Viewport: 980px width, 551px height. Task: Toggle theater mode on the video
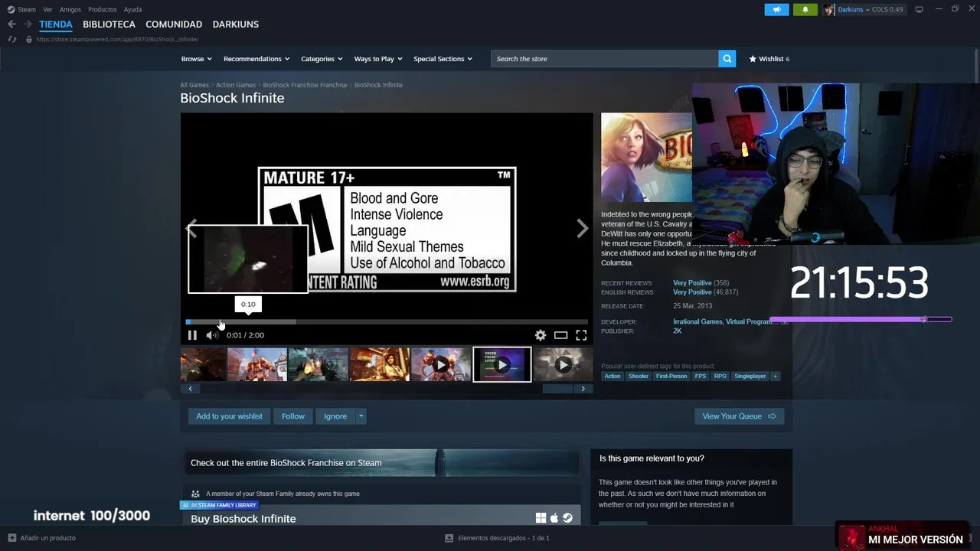pos(560,335)
